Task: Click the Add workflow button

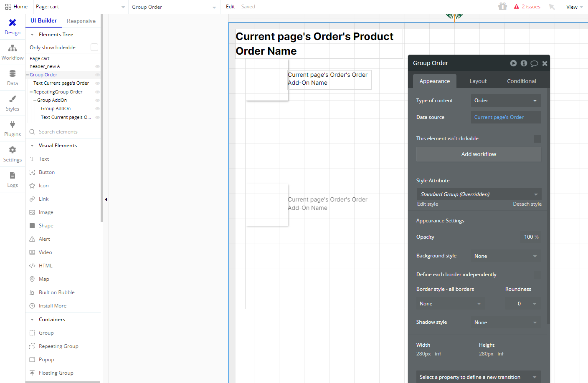Action: click(x=479, y=154)
